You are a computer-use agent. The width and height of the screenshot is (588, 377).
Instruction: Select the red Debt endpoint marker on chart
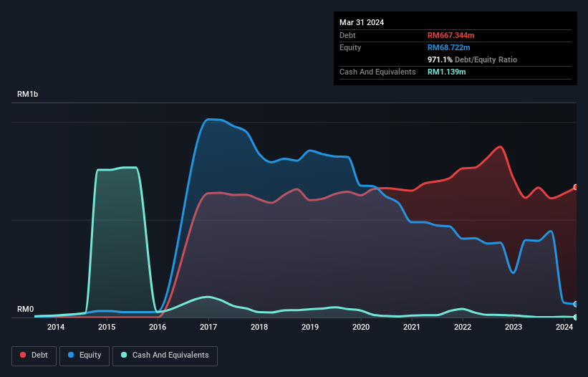pos(576,187)
